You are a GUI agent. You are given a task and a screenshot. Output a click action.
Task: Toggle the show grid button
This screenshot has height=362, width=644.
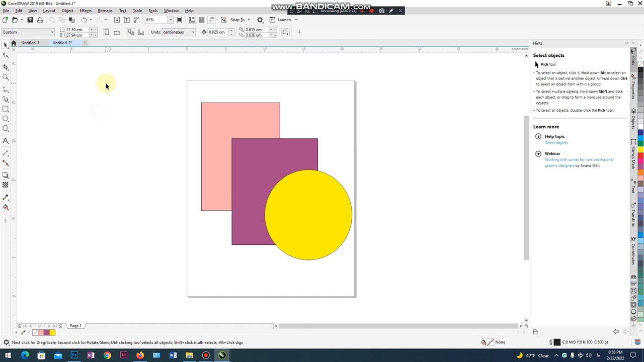coord(201,20)
